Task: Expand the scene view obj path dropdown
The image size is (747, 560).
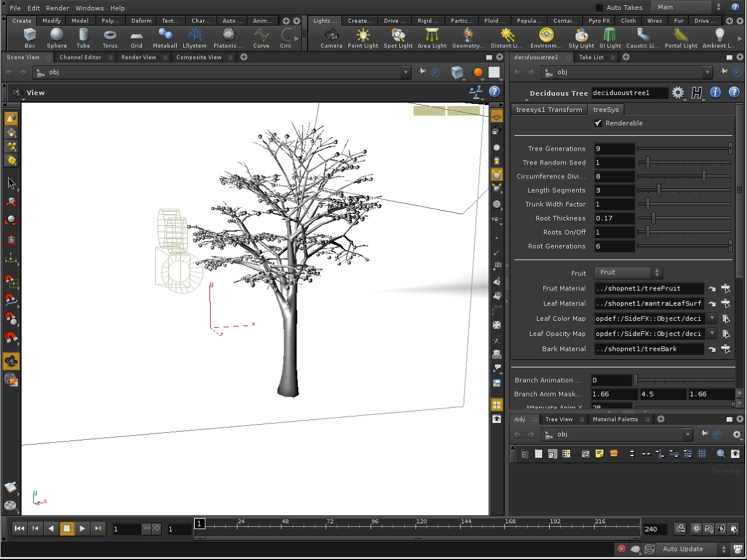Action: tap(406, 72)
